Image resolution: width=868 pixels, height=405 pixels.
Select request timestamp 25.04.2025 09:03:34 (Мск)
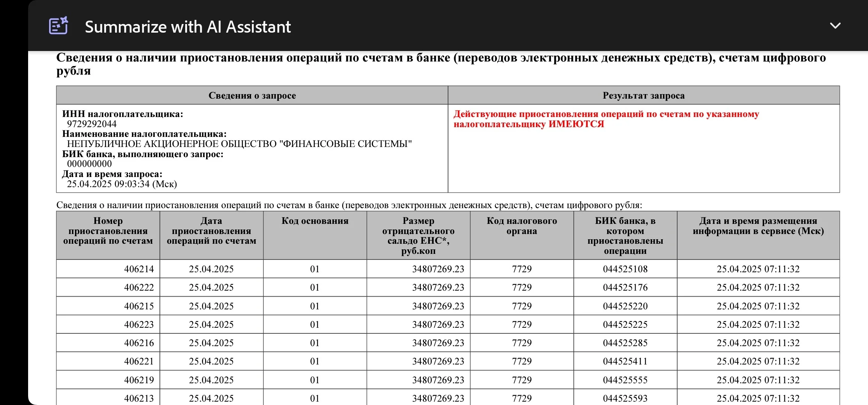[122, 184]
